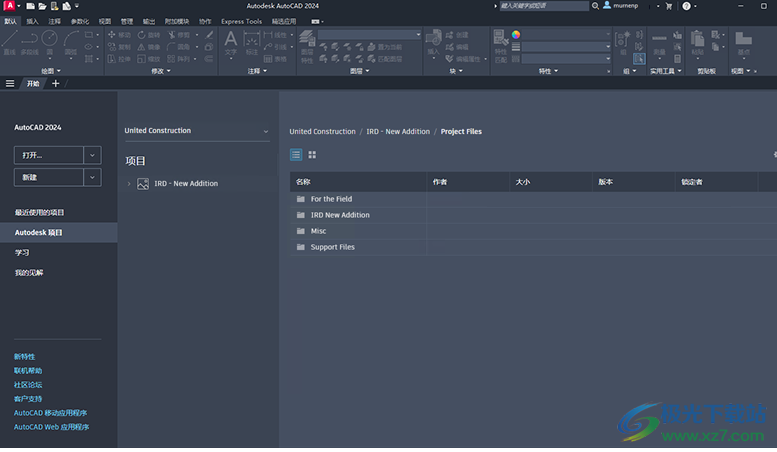Click the Stretch (拉伸) tool

point(119,59)
